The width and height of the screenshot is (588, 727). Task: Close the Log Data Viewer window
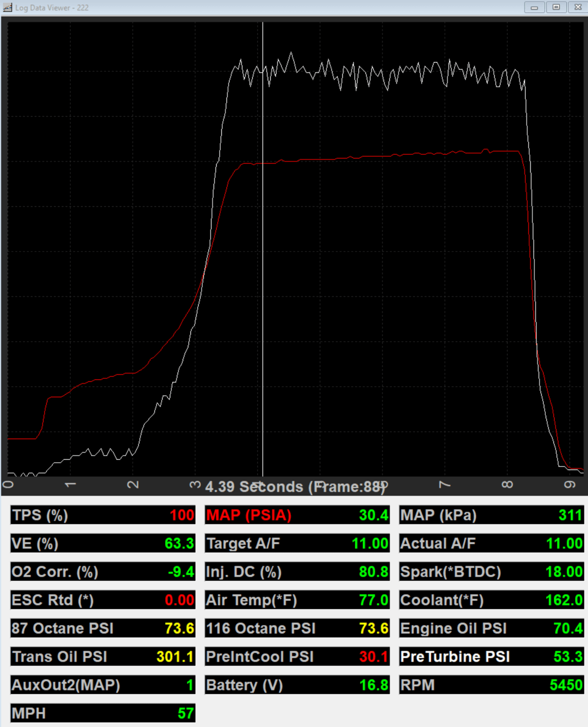(578, 7)
